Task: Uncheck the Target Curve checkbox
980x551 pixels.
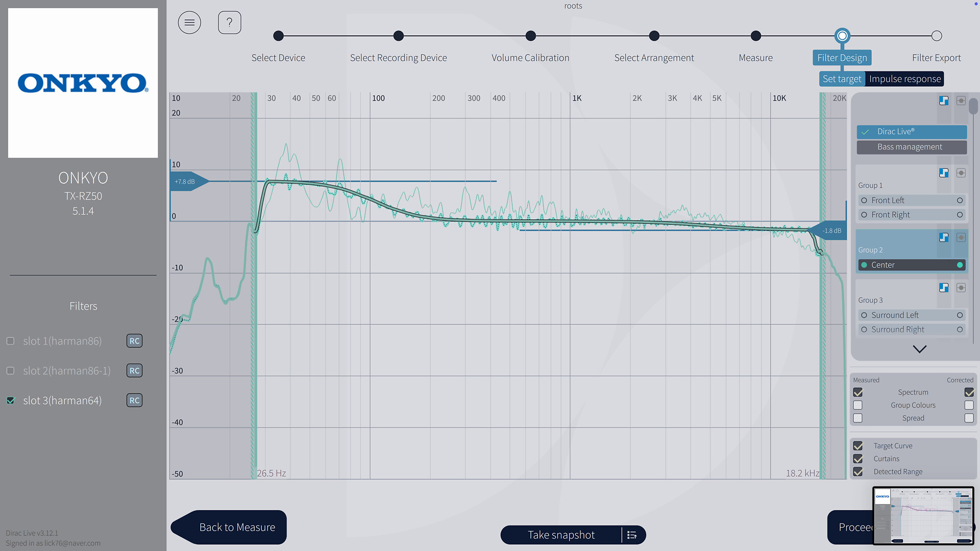Action: [858, 446]
